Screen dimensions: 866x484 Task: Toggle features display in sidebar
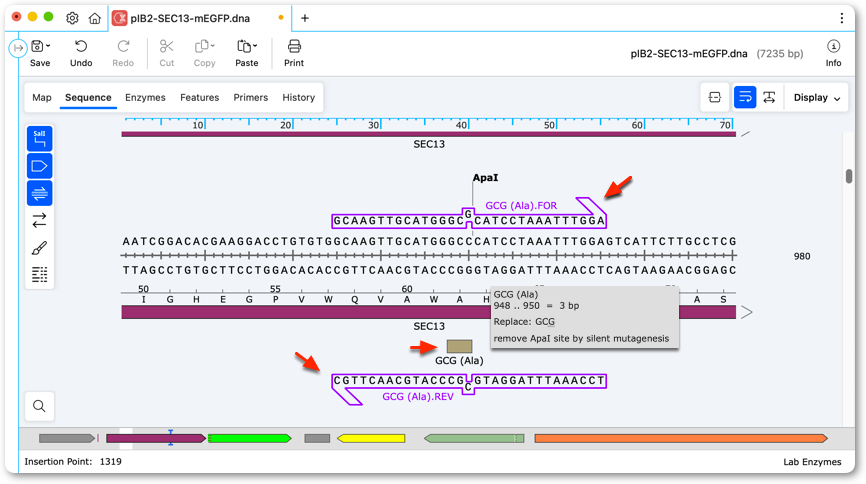coord(40,166)
